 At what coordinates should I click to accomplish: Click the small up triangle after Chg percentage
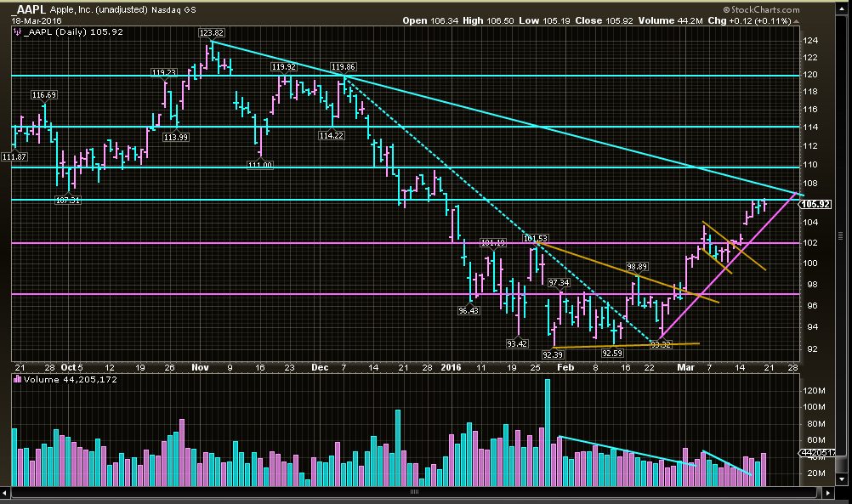797,21
